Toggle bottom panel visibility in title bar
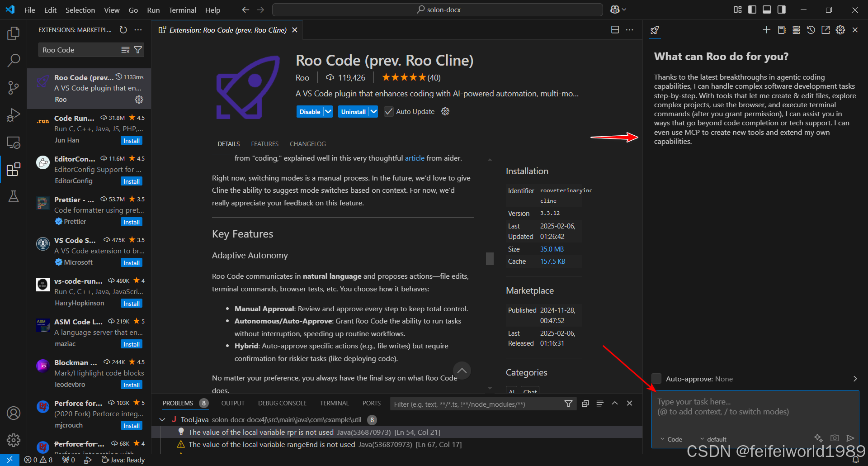This screenshot has height=466, width=868. click(767, 10)
